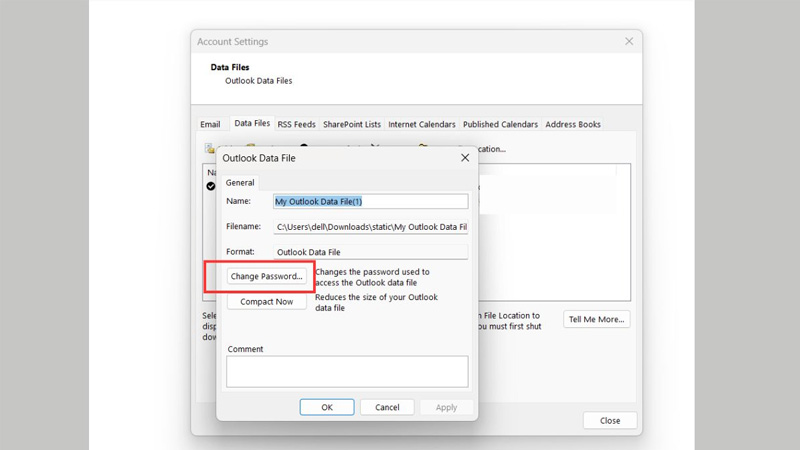800x450 pixels.
Task: Open the Address Books tab
Action: (573, 124)
